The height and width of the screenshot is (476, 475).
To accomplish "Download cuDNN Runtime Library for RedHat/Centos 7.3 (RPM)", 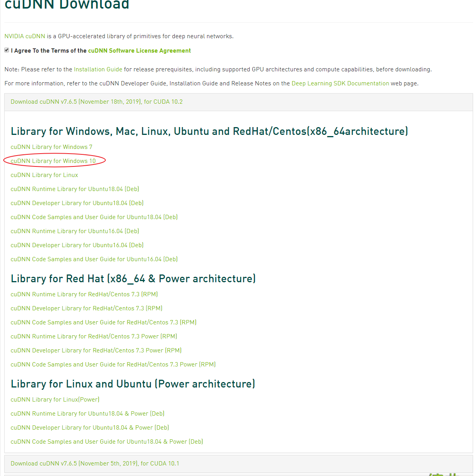I will point(84,294).
